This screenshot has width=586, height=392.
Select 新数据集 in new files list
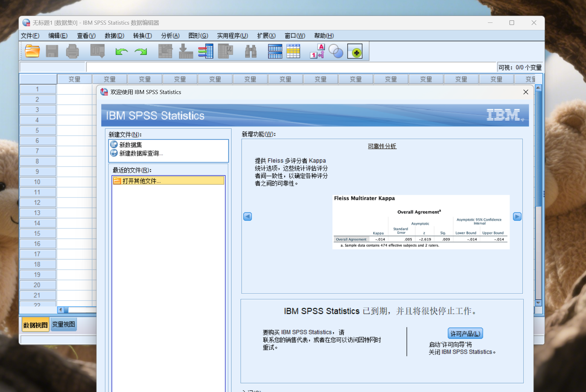click(x=131, y=145)
